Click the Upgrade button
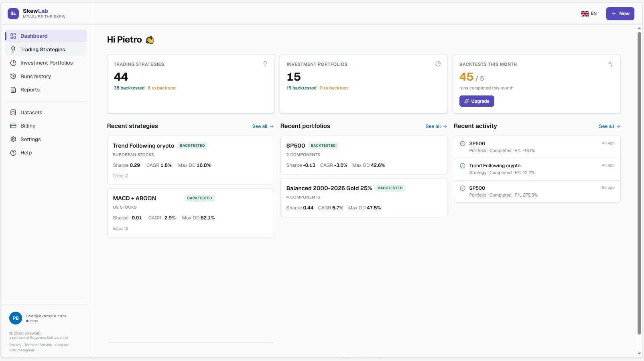The image size is (644, 361). pos(477,101)
